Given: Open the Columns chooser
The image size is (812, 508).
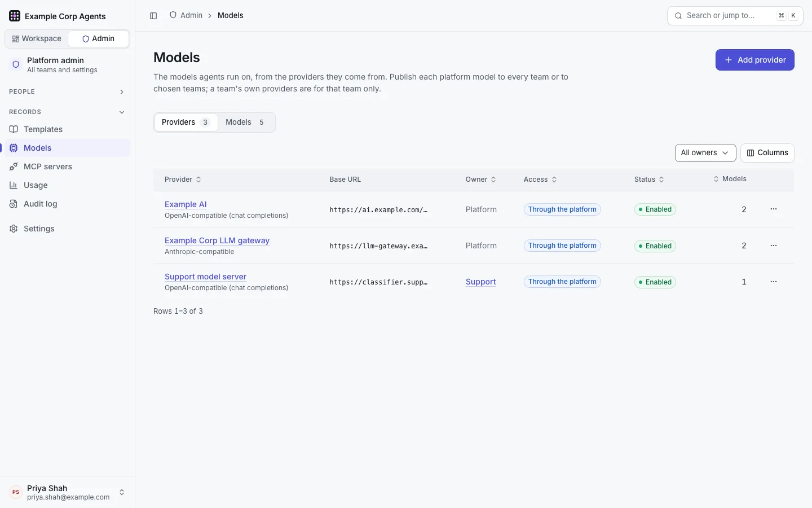Looking at the screenshot, I should point(767,152).
